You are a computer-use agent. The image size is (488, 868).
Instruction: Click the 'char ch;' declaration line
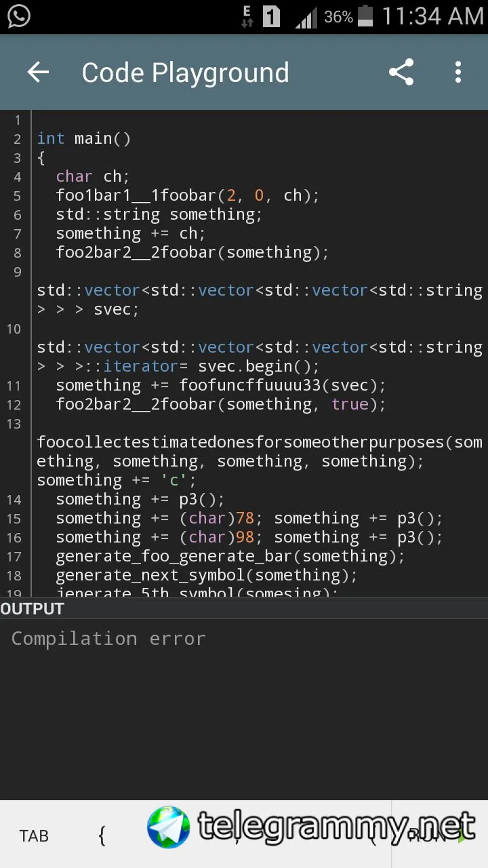[x=93, y=176]
